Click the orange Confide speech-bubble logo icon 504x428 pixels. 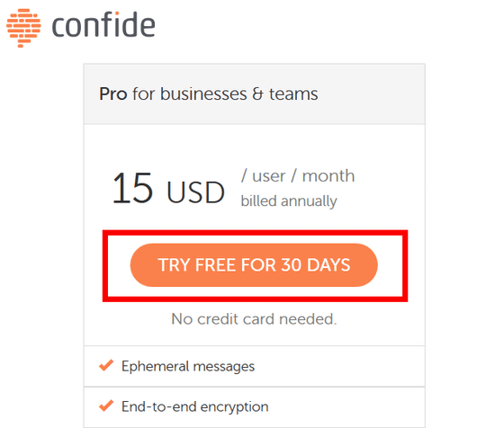[x=23, y=28]
